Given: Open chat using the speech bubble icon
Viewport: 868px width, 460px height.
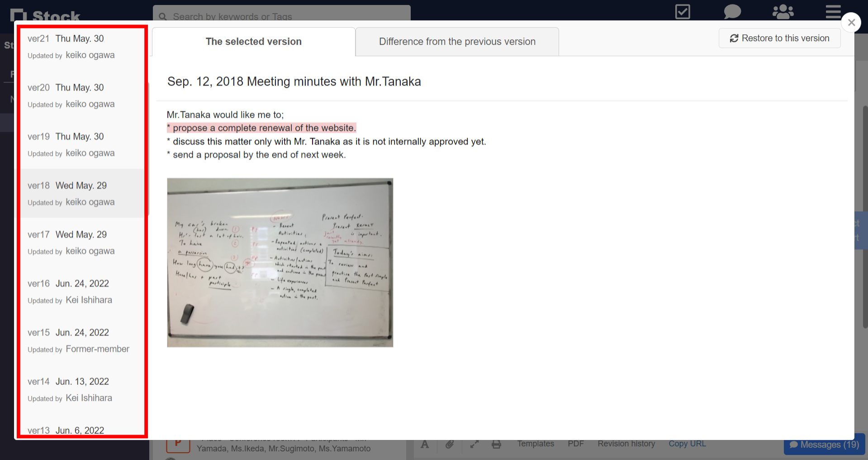Looking at the screenshot, I should point(732,12).
